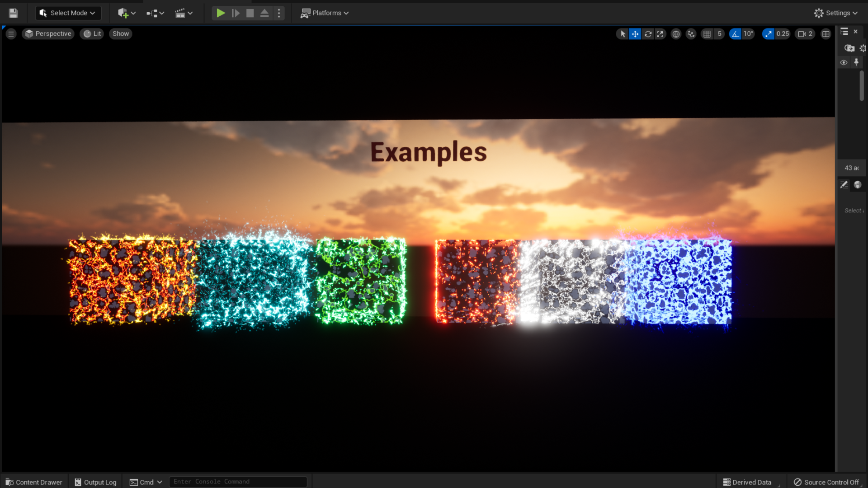Open the Platforms menu
Image resolution: width=868 pixels, height=488 pixels.
click(325, 13)
